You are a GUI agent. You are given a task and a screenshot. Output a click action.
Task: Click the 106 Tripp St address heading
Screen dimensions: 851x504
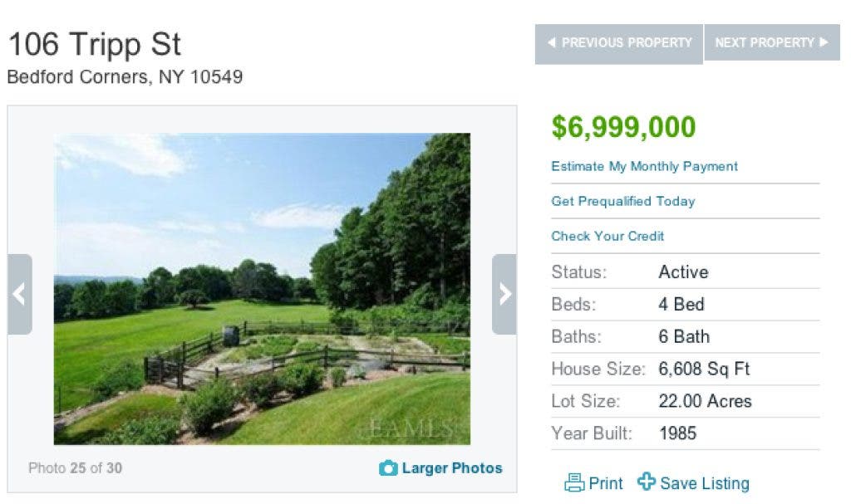(x=94, y=44)
